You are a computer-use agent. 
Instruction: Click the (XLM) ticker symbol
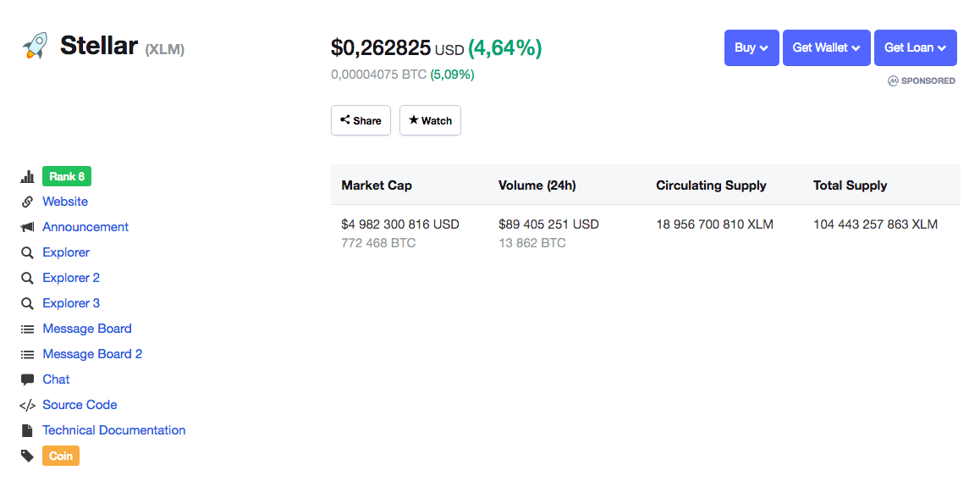point(165,49)
